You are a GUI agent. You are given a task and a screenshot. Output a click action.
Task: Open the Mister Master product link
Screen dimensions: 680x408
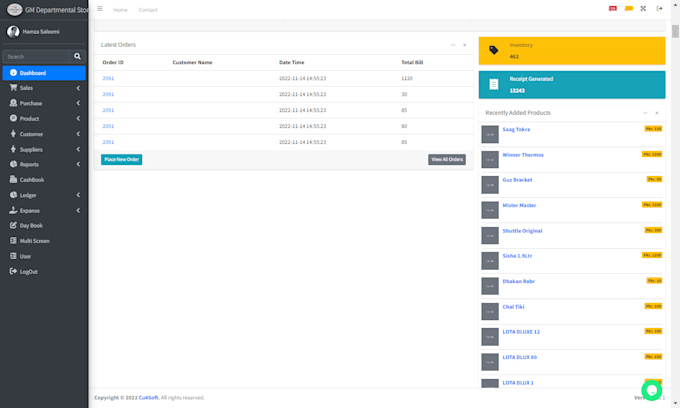[519, 206]
